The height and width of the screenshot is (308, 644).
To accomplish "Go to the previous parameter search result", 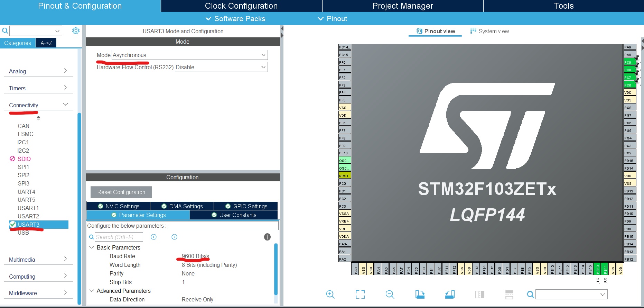I will (154, 237).
